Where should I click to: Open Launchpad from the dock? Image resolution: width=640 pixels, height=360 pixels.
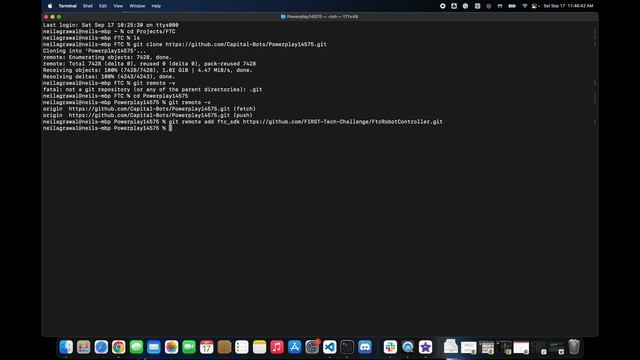coord(83,347)
